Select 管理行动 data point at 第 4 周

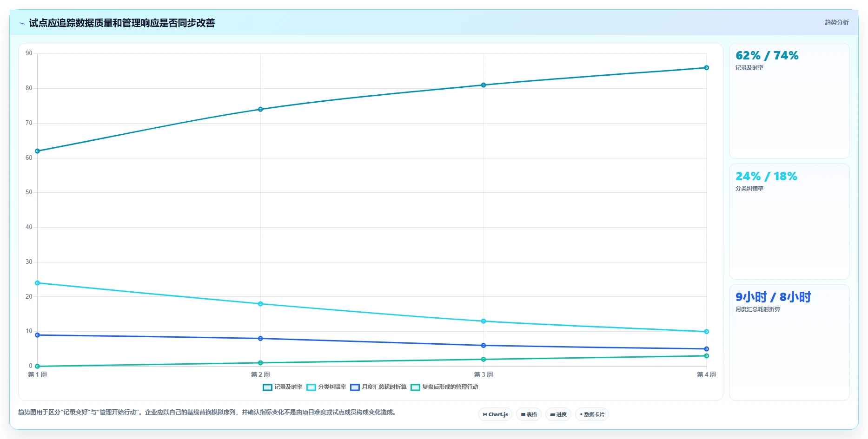(706, 356)
